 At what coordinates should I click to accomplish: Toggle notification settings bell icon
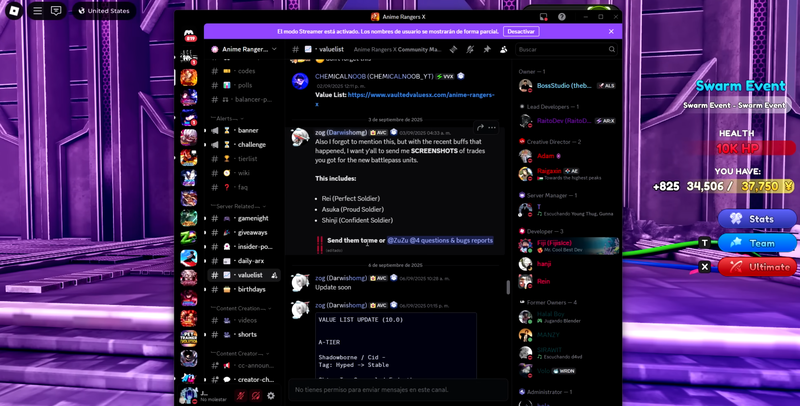(x=470, y=49)
